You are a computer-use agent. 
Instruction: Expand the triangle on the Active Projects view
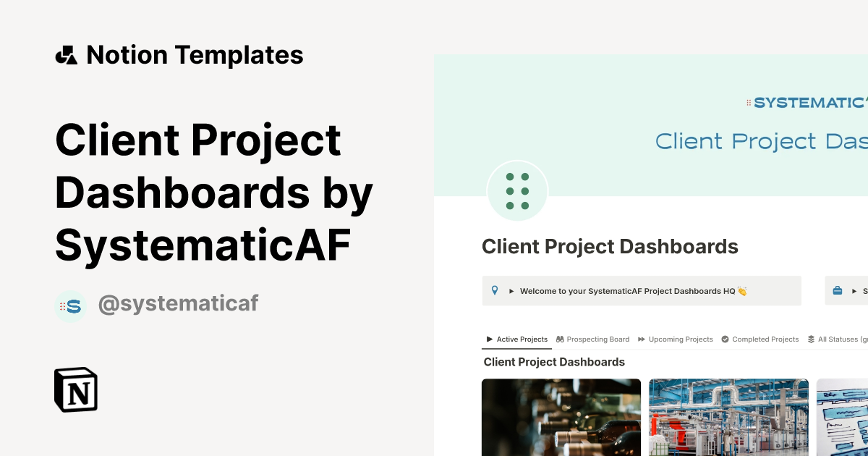tap(489, 339)
